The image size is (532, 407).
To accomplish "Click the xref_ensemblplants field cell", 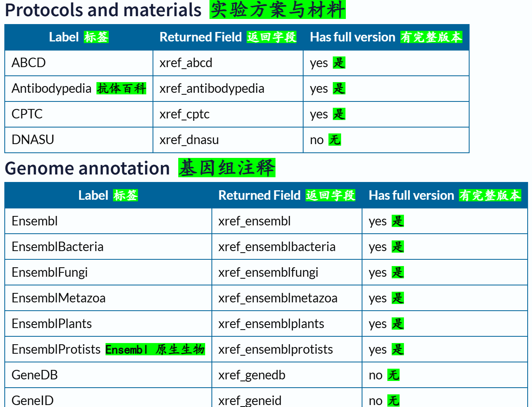I will pos(287,324).
